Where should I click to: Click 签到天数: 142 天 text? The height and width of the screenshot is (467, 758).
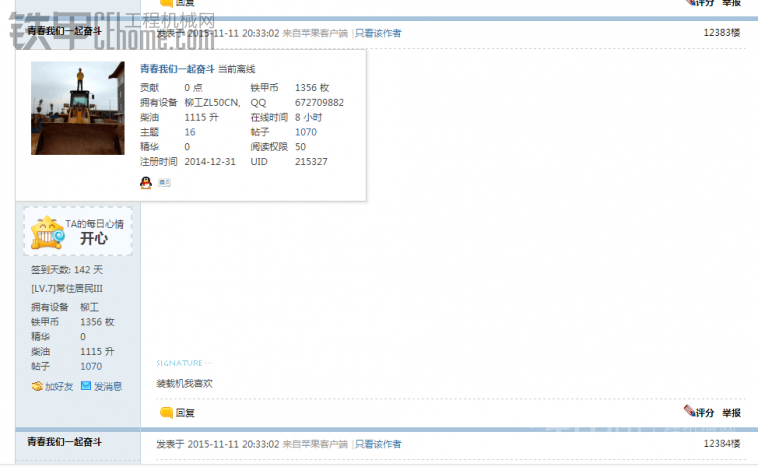click(67, 270)
